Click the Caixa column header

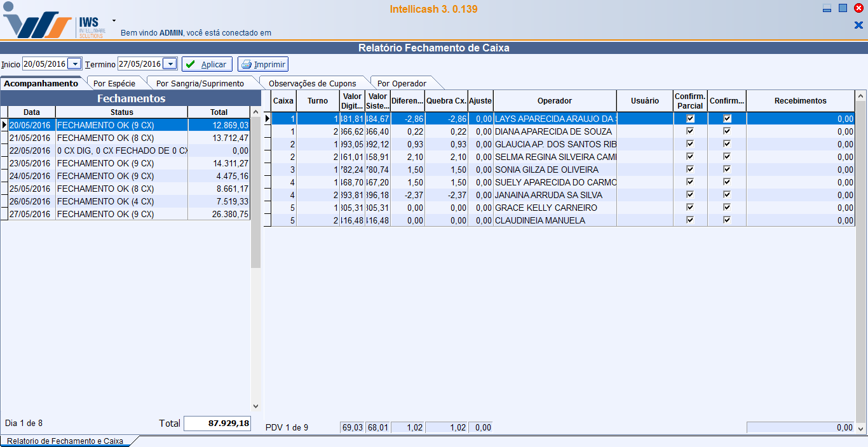click(x=283, y=101)
